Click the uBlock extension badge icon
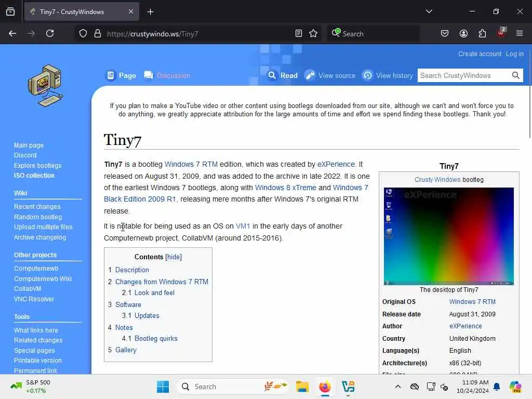The width and height of the screenshot is (532, 399). [501, 33]
